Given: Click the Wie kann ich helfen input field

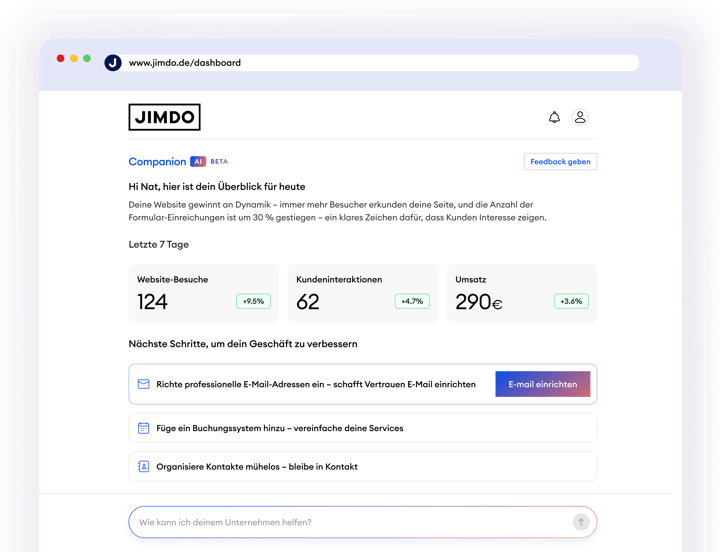Looking at the screenshot, I should point(350,522).
